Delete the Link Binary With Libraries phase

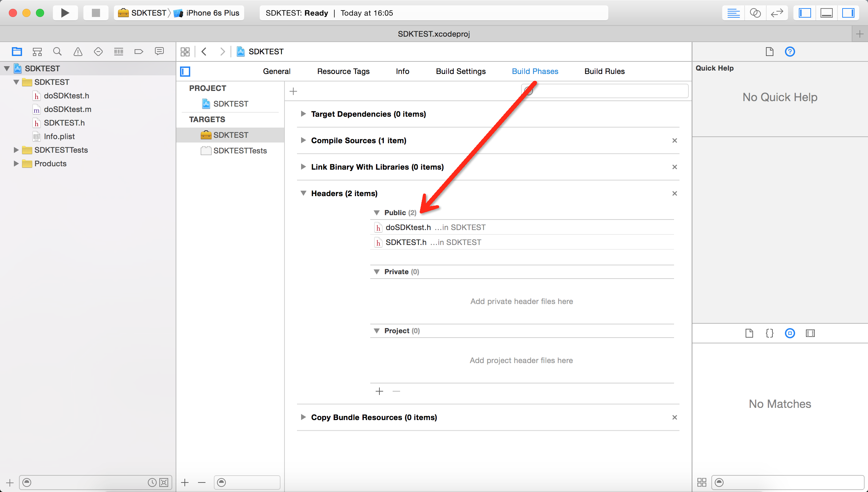click(x=675, y=167)
